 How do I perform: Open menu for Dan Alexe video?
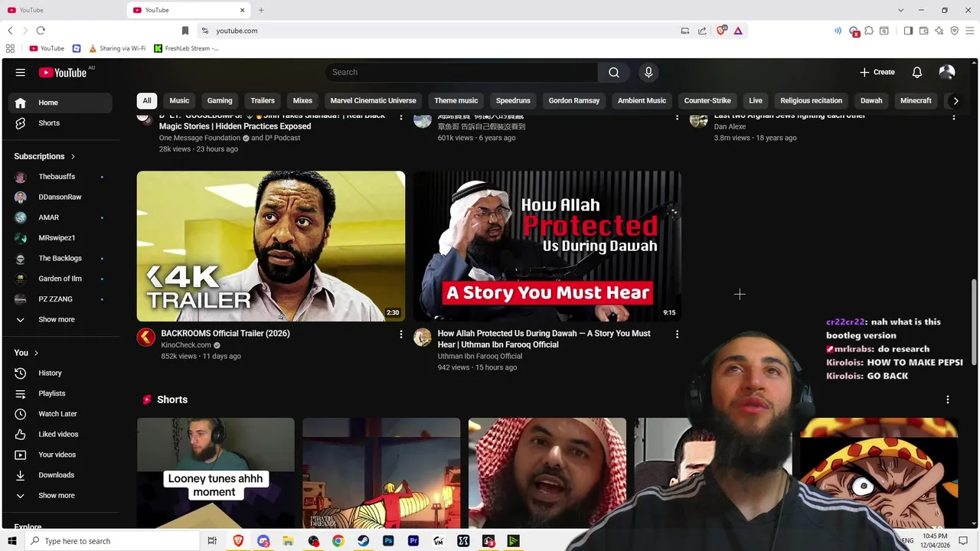[x=953, y=117]
